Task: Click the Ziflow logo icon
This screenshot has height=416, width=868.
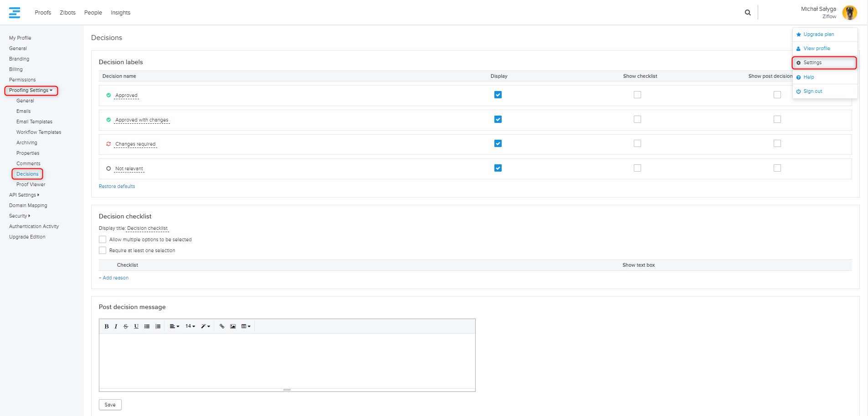Action: pyautogui.click(x=15, y=13)
